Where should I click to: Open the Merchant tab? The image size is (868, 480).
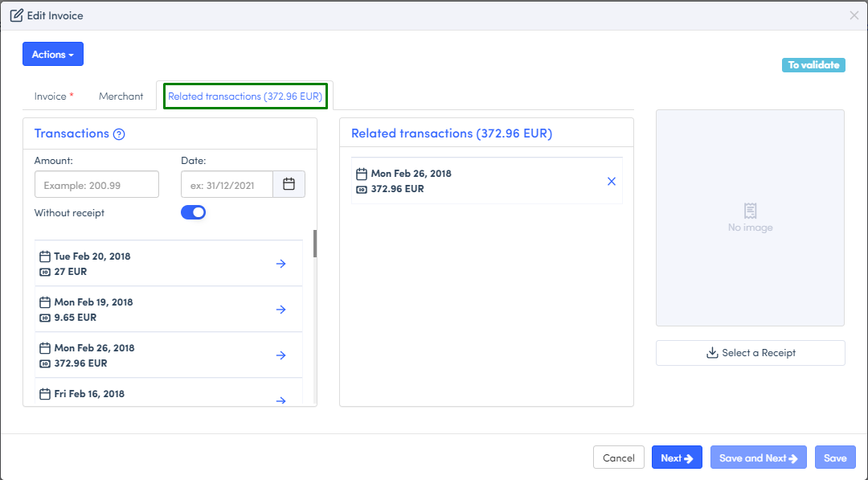tap(121, 96)
